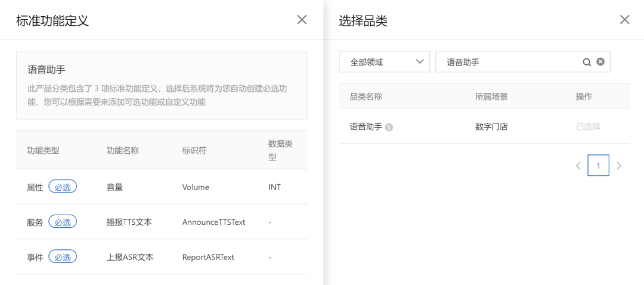Go to next page arrow

pyautogui.click(x=620, y=166)
